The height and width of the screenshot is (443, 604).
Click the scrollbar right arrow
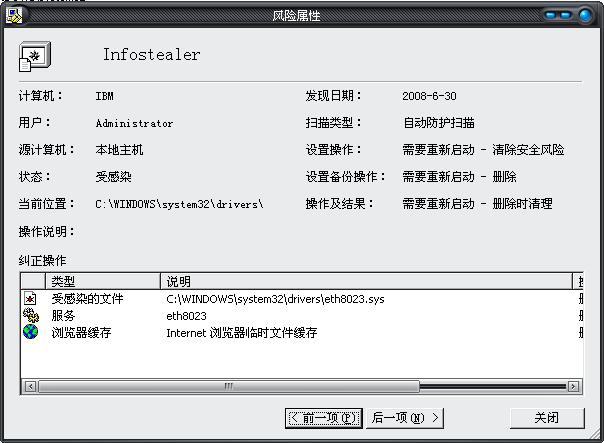point(573,386)
